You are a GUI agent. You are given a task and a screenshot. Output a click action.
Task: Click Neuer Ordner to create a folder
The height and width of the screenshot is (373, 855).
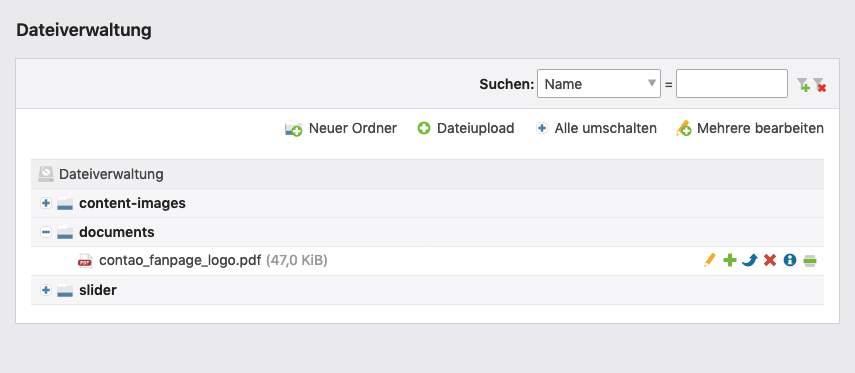[x=341, y=129]
